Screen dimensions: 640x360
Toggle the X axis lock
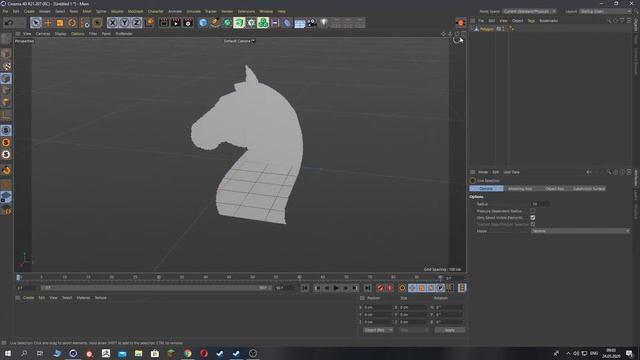click(113, 23)
